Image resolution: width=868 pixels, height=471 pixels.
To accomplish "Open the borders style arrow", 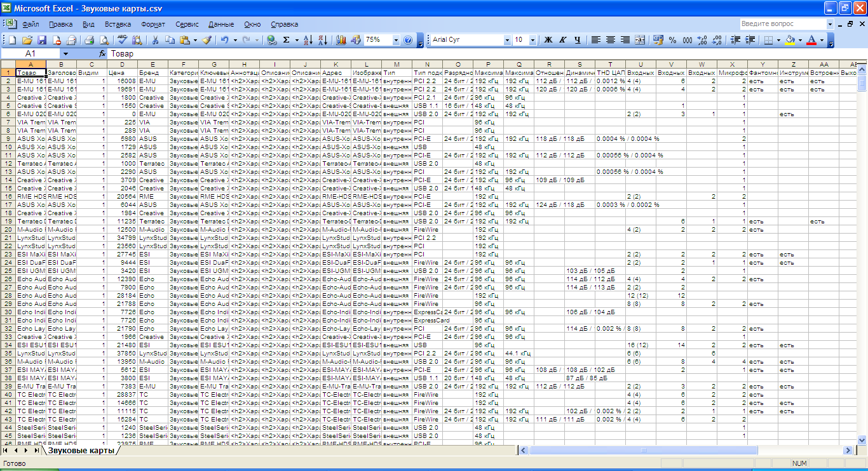I will (779, 40).
